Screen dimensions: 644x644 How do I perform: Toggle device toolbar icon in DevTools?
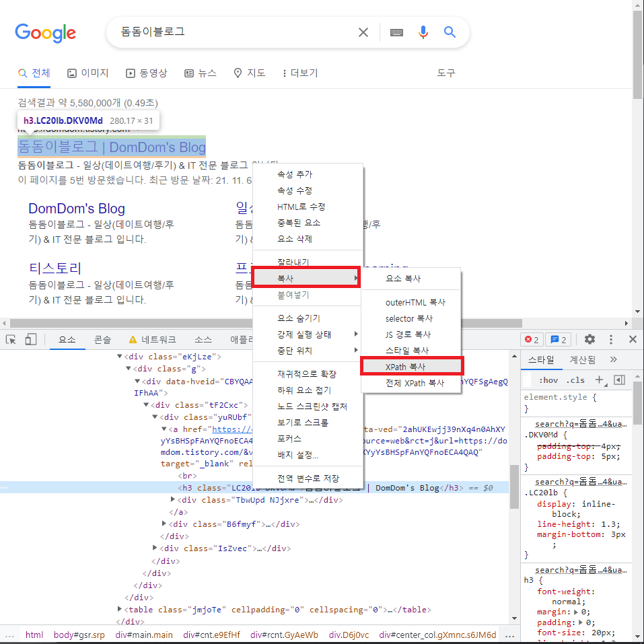coord(31,339)
